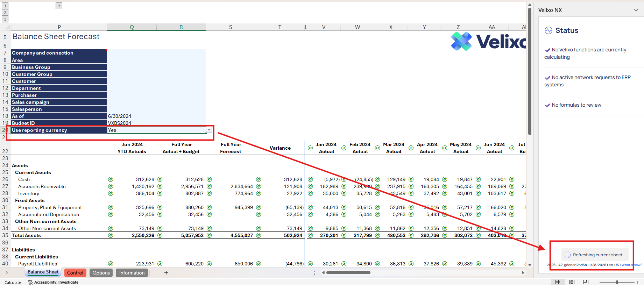Click the Status pulse icon in Velixo pane
The height and width of the screenshot is (285, 644).
(x=548, y=31)
